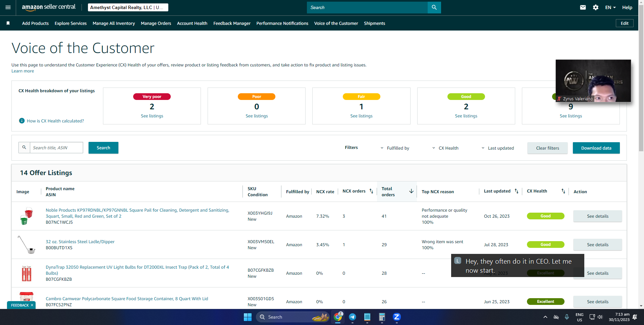Open the CX Health filter dropdown
The image size is (644, 325).
445,148
